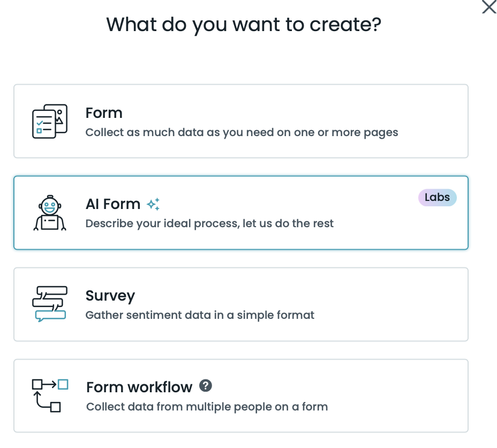Click the Labs badge
The width and height of the screenshot is (497, 448).
(437, 197)
